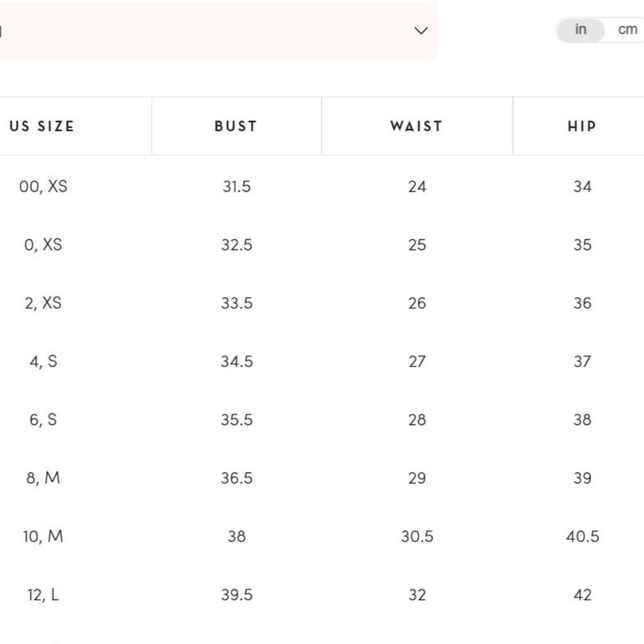Click the HIP column header

pyautogui.click(x=582, y=126)
